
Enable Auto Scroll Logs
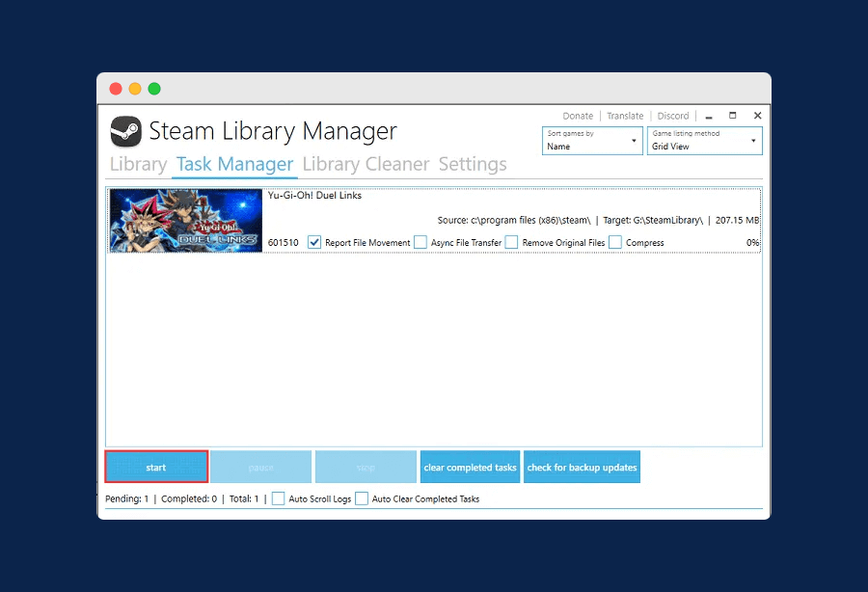pyautogui.click(x=278, y=498)
